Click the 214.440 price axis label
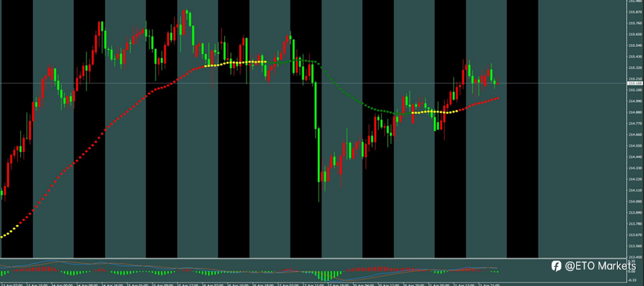The width and height of the screenshot is (644, 286). [x=635, y=157]
